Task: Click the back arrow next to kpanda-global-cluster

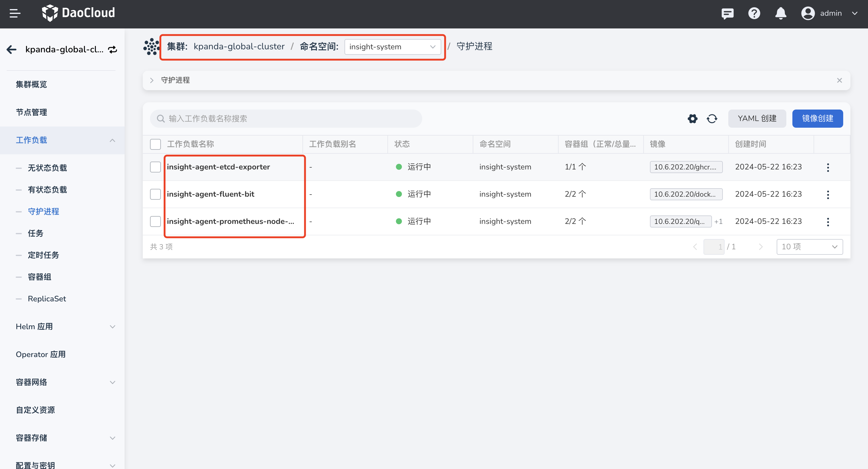Action: [11, 49]
